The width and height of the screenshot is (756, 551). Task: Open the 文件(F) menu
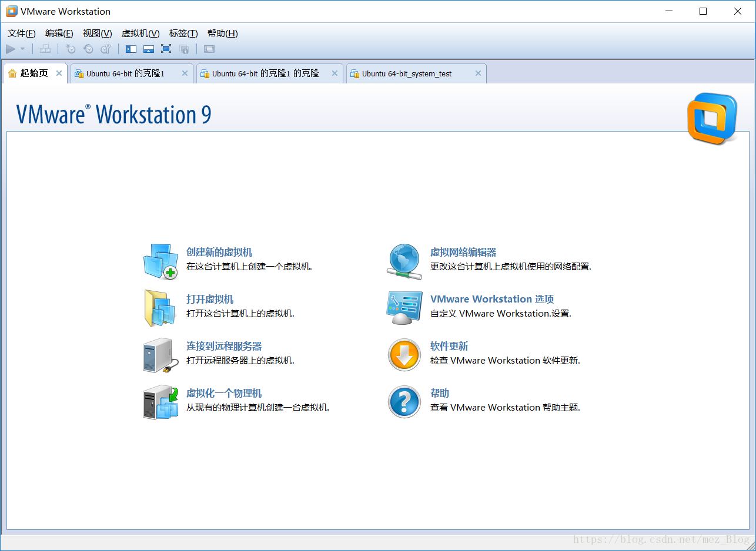(22, 33)
